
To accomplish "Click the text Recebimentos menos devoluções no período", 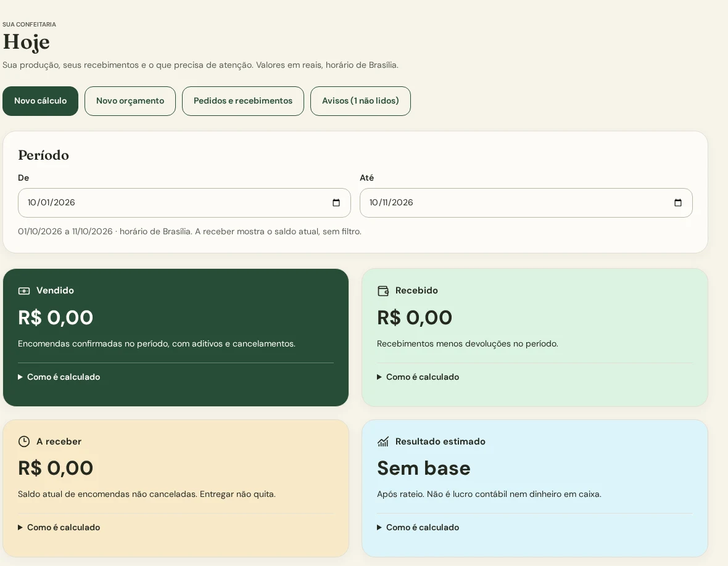I will (468, 344).
